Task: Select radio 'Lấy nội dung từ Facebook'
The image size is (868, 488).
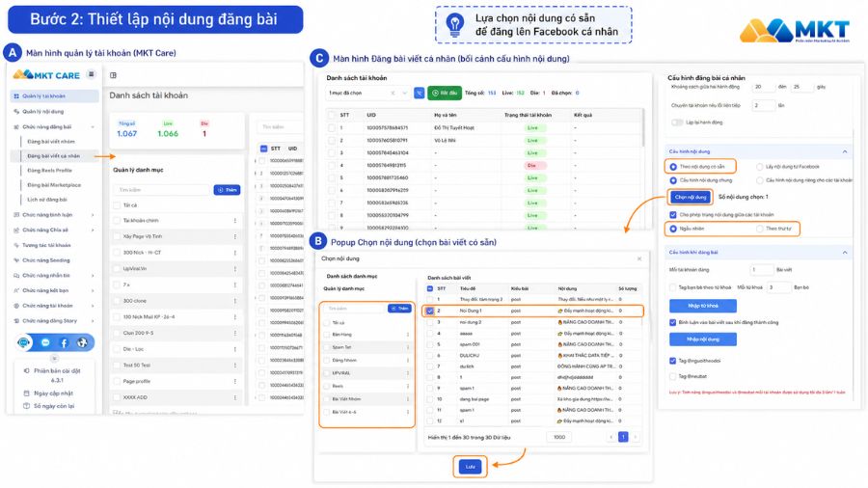Action: 760,167
